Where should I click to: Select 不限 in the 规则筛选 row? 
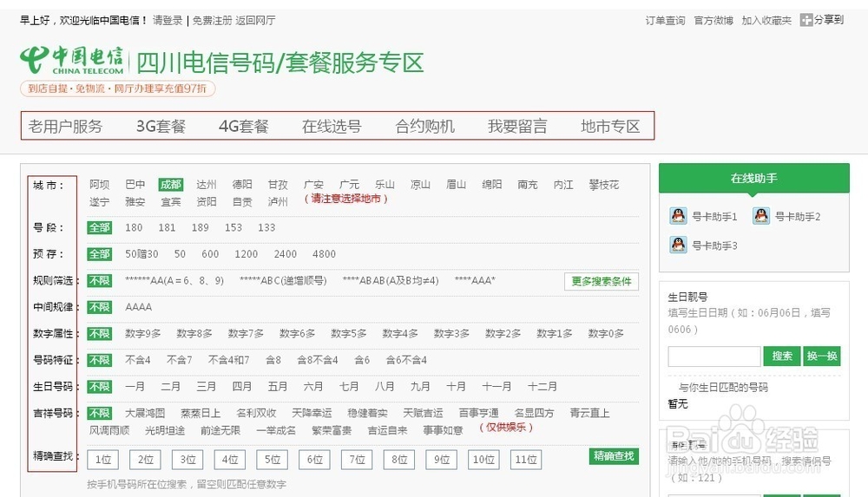coord(100,281)
